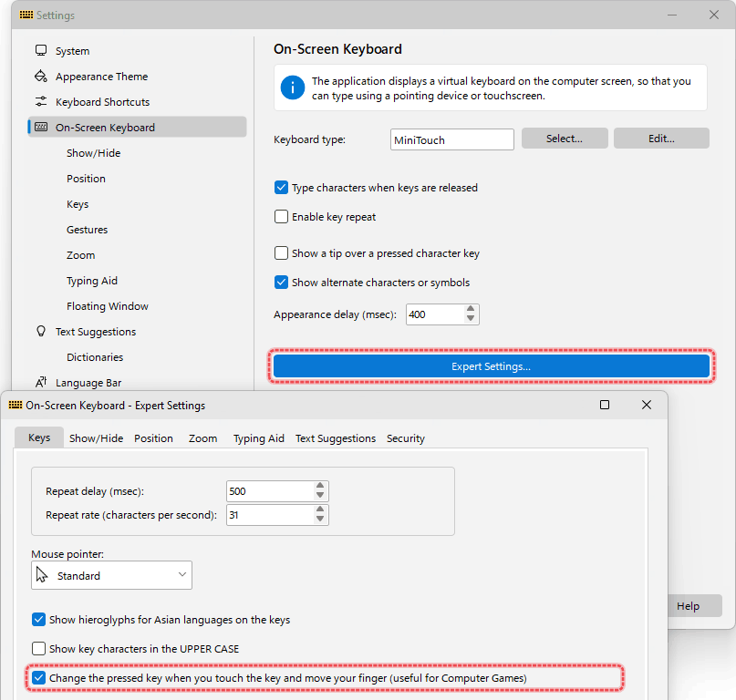736x700 pixels.
Task: Click the Edit... keyboard type button
Action: click(x=661, y=139)
